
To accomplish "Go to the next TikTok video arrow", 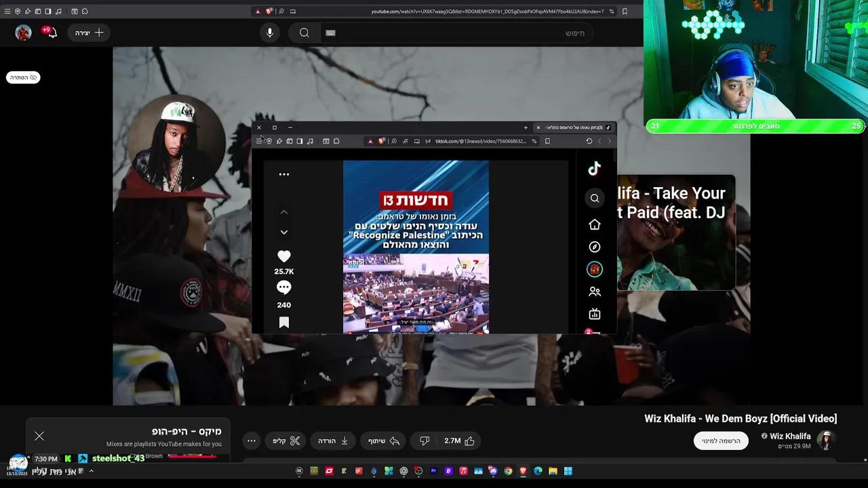I will [x=284, y=232].
